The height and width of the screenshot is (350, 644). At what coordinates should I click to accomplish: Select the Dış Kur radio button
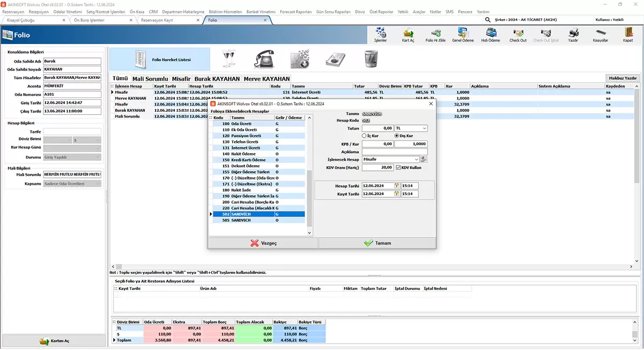coord(397,136)
